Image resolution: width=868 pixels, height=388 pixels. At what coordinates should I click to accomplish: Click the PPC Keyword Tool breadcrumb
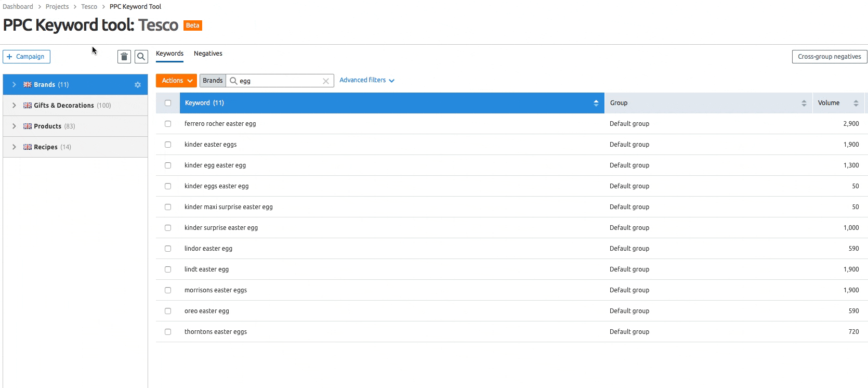click(x=135, y=7)
